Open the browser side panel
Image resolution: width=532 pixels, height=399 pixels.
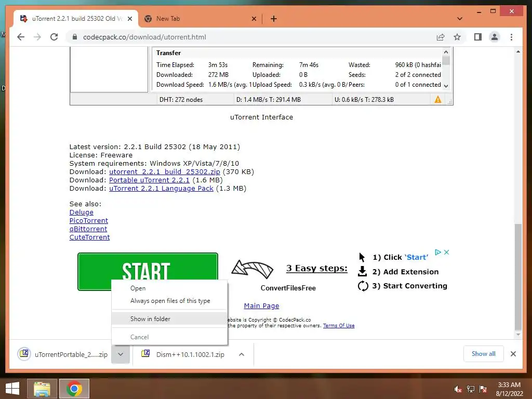pyautogui.click(x=478, y=37)
